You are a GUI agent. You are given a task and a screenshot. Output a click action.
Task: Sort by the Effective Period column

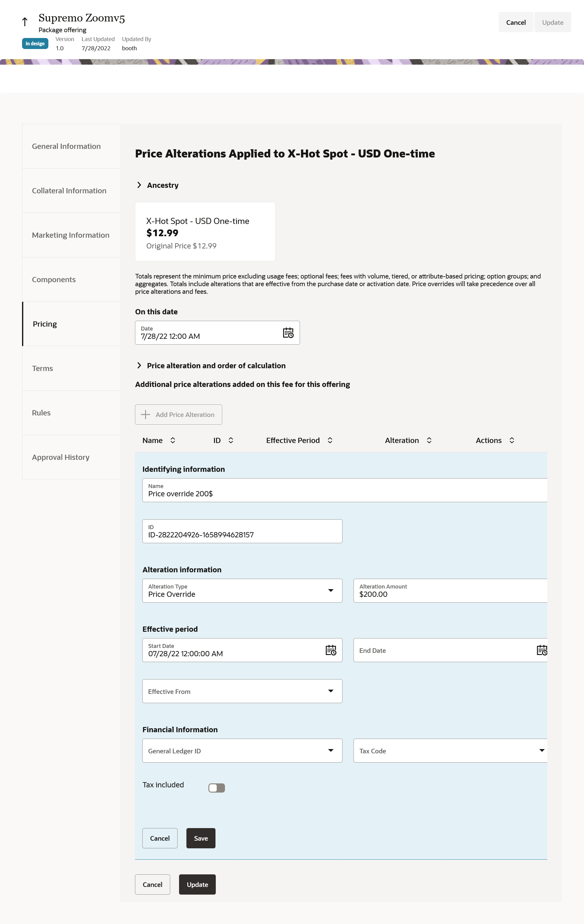pos(330,440)
